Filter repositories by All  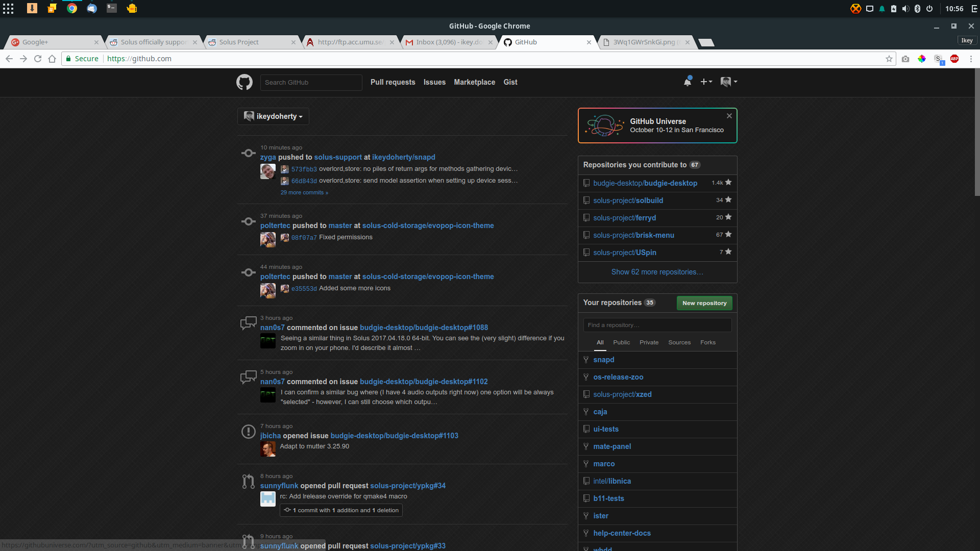(600, 342)
